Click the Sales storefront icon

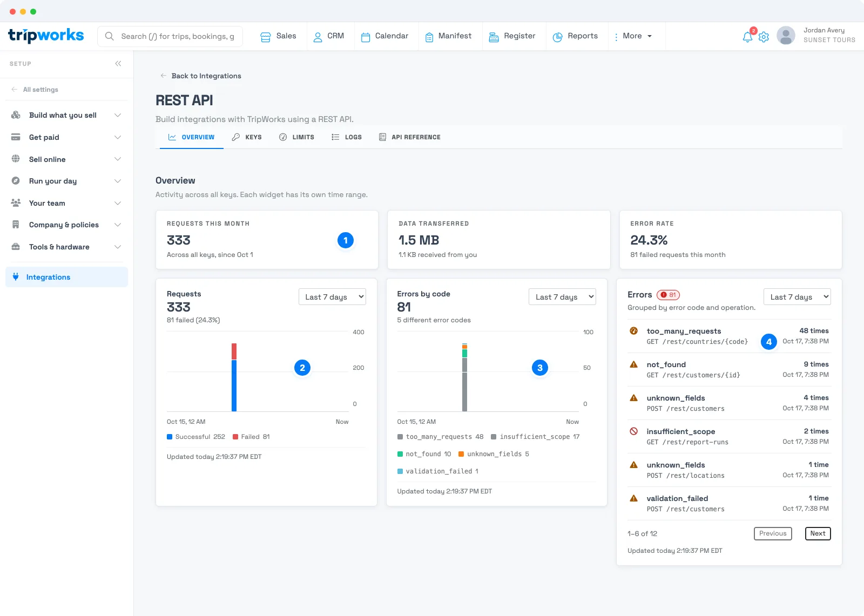[x=266, y=37]
